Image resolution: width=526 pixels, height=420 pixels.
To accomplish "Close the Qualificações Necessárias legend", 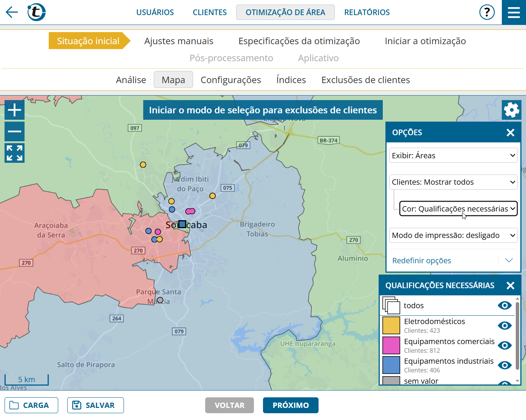I will coord(510,286).
